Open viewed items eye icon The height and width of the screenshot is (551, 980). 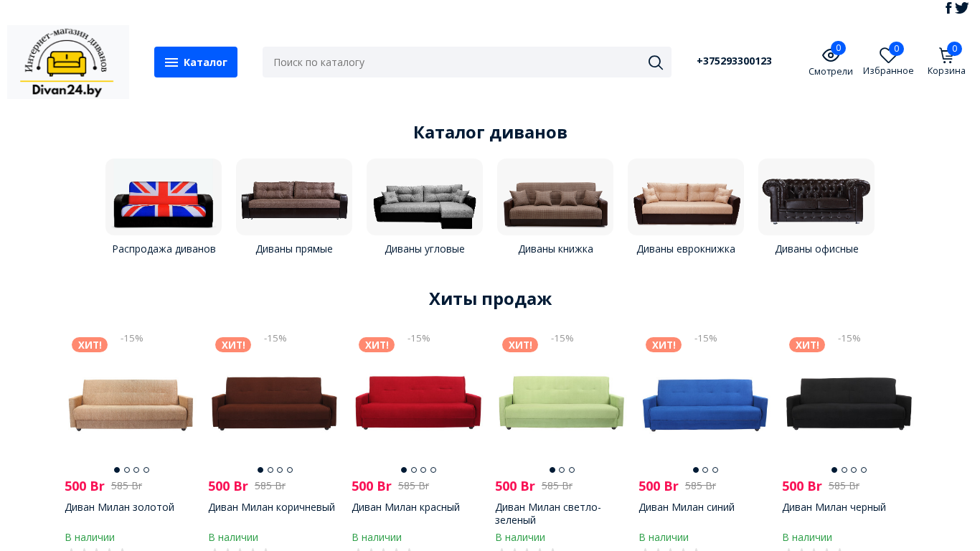click(x=830, y=55)
